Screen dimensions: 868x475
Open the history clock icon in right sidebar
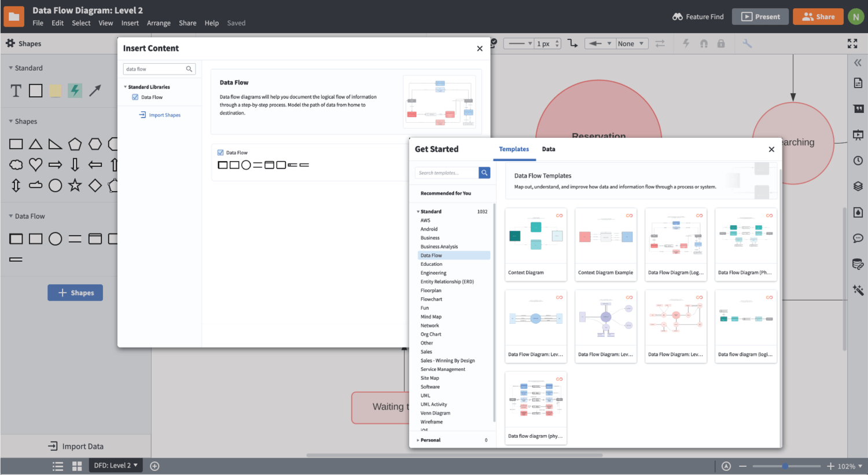[x=858, y=160]
